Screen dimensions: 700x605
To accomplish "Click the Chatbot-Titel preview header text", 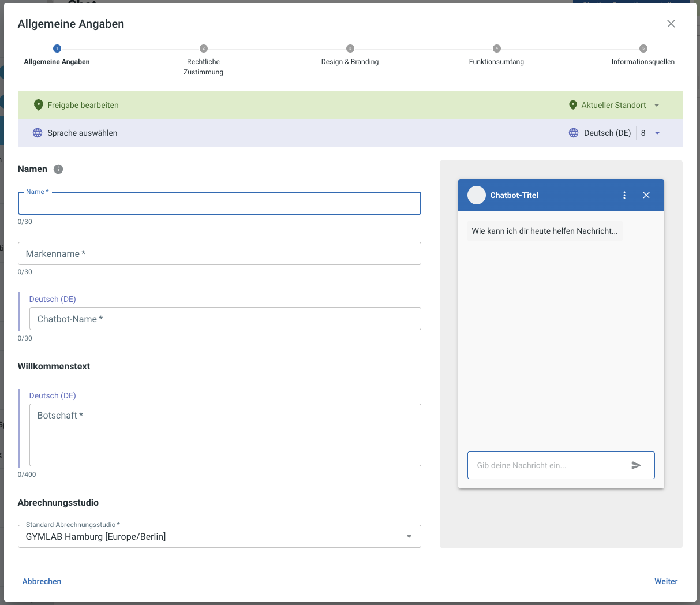I will 514,195.
